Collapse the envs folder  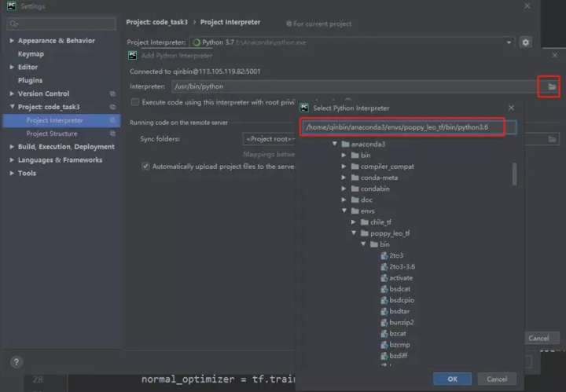pos(344,211)
